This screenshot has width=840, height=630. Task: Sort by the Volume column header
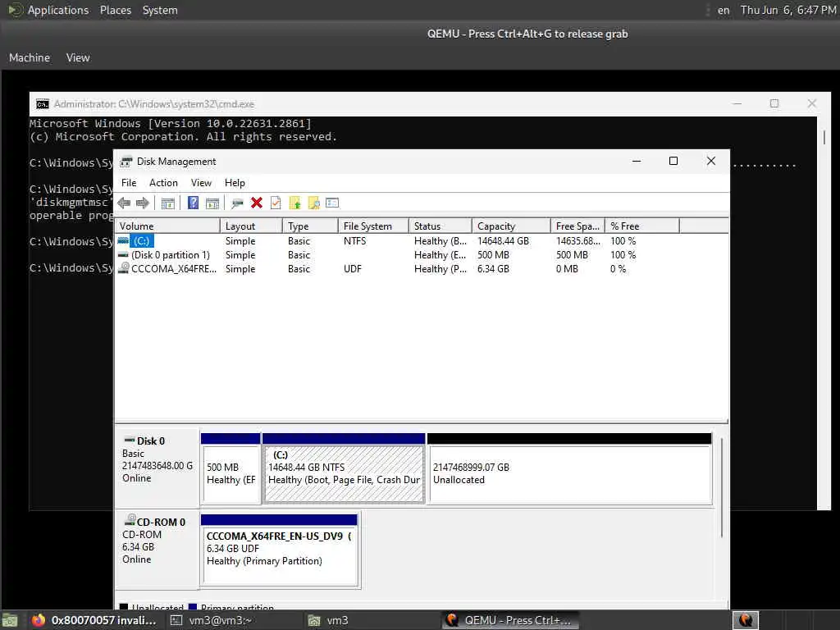[x=167, y=226]
